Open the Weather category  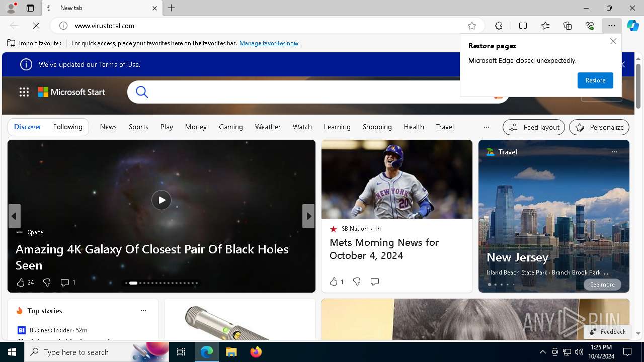pyautogui.click(x=268, y=127)
